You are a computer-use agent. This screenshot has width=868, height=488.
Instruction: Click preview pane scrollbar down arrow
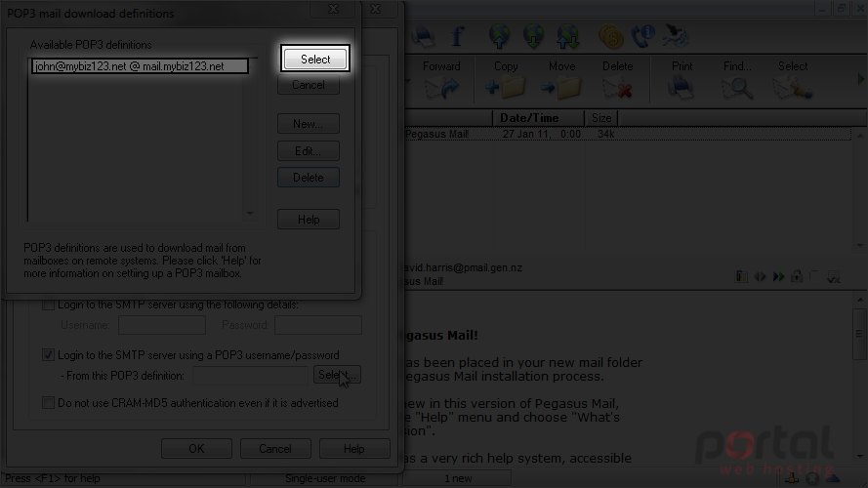tap(859, 457)
